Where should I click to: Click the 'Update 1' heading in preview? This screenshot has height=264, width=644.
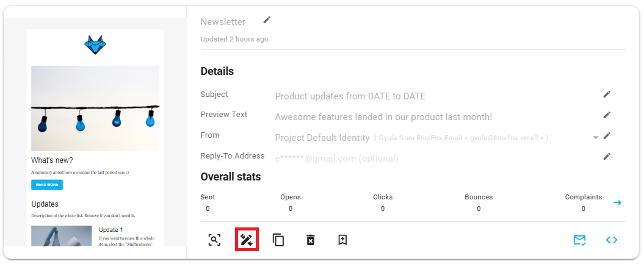(111, 230)
